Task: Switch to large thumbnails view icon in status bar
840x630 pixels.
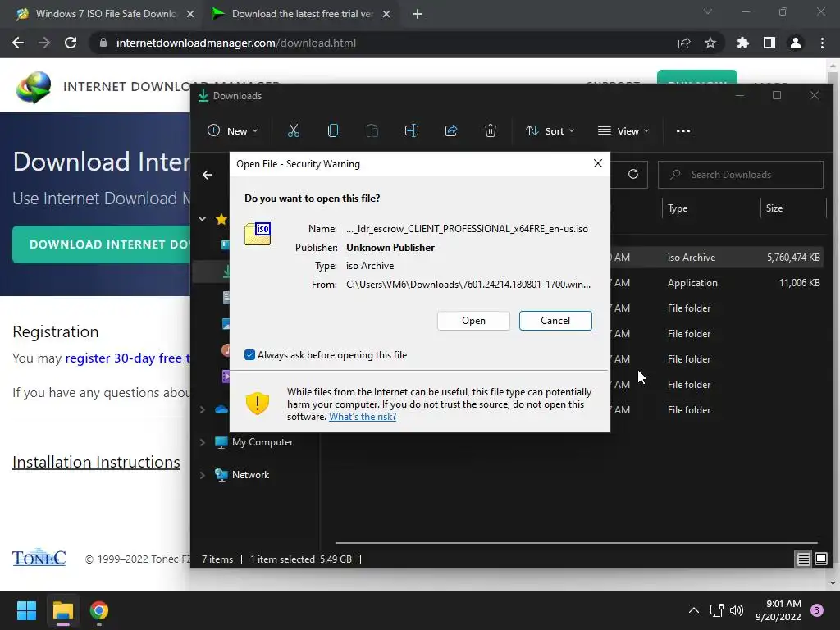Action: (x=820, y=559)
